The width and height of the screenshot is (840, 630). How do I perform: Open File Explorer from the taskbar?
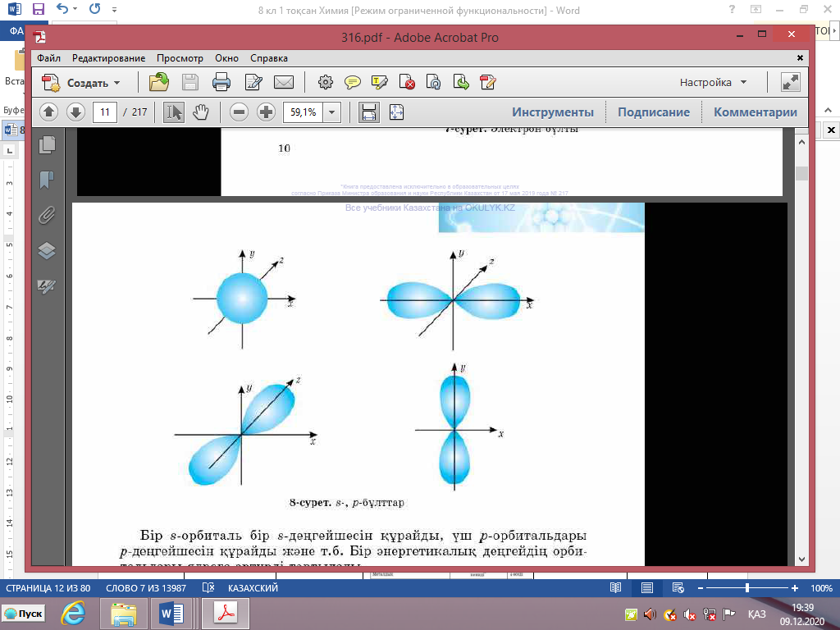coord(124,614)
